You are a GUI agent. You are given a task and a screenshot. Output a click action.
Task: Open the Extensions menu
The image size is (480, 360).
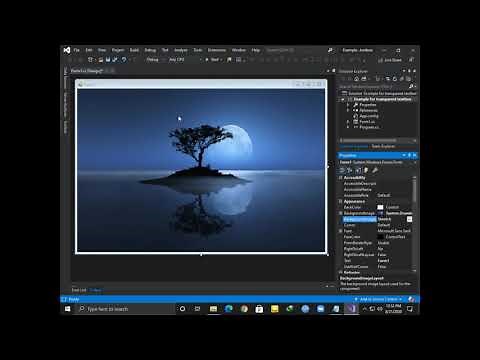coord(217,50)
